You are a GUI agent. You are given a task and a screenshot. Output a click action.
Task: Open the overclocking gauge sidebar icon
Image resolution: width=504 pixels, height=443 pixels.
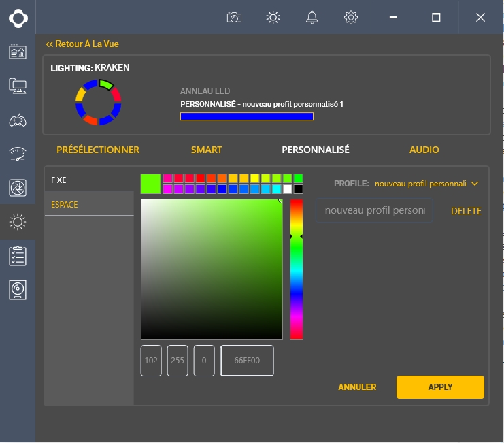[18, 154]
